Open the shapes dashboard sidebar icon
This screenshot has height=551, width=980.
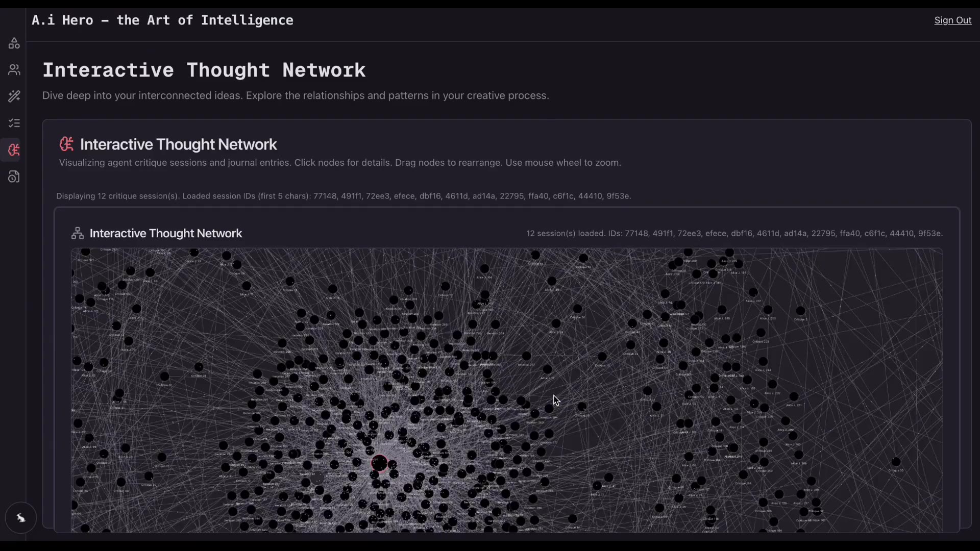(14, 43)
